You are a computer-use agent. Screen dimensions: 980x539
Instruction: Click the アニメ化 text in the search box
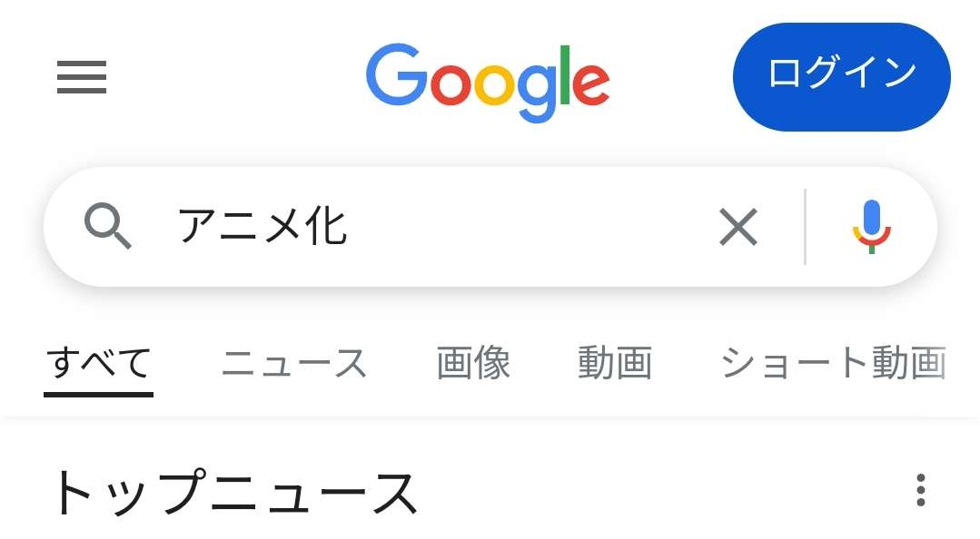click(x=262, y=227)
